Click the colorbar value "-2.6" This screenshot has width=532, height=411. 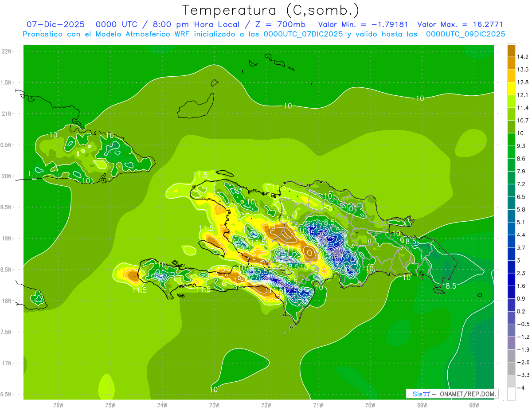523,362
